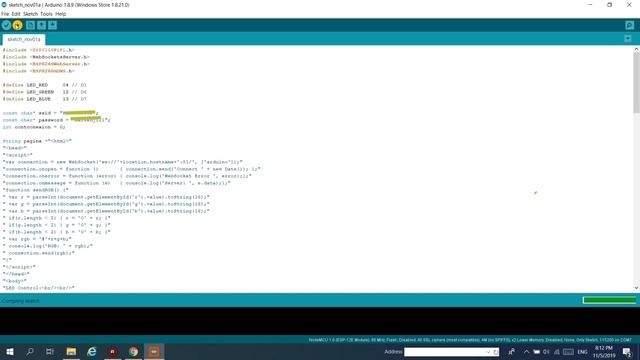The image size is (640, 360).
Task: Open the clock showing 8:12 PM
Action: 604,351
